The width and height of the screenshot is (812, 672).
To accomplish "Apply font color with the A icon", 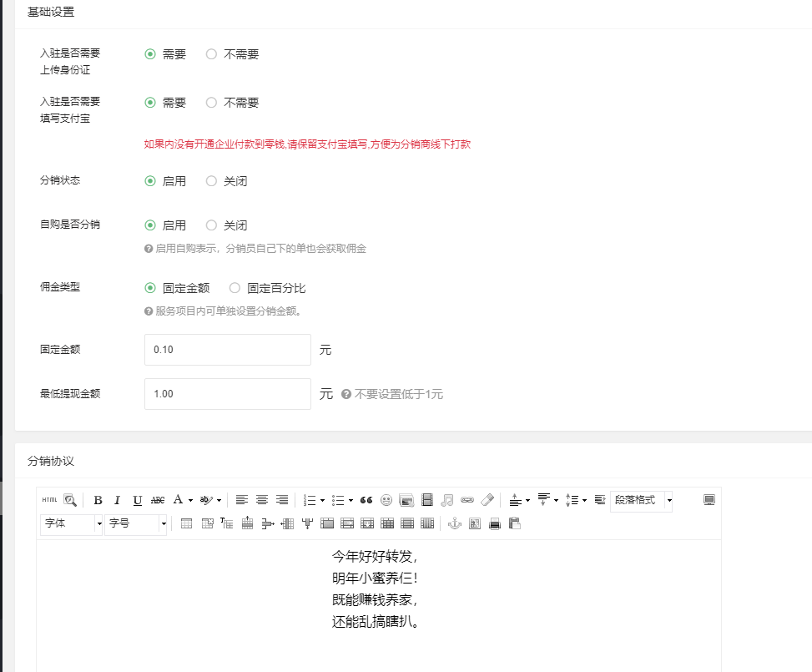I will pos(178,500).
